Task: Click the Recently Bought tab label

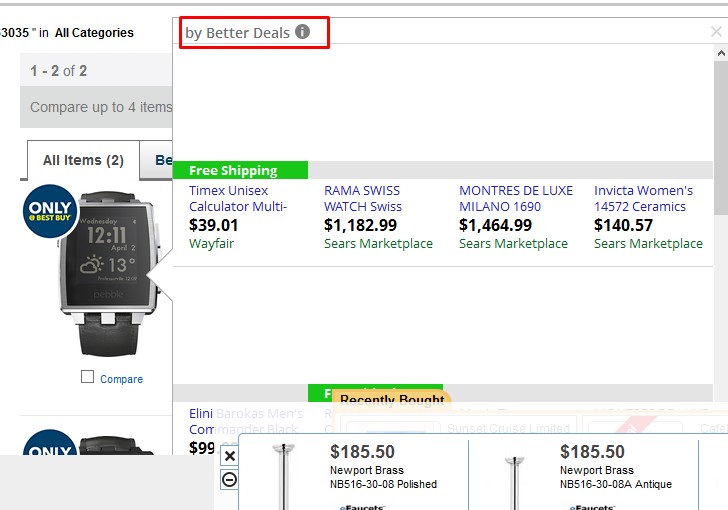Action: pyautogui.click(x=391, y=400)
